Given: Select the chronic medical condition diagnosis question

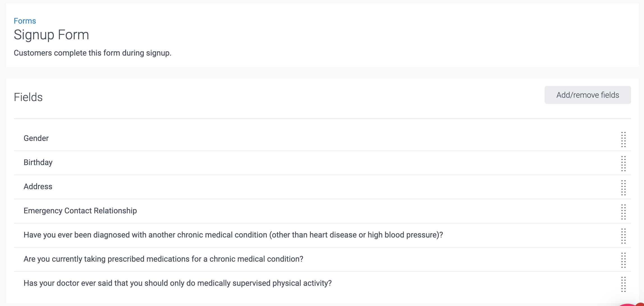Looking at the screenshot, I should click(233, 235).
